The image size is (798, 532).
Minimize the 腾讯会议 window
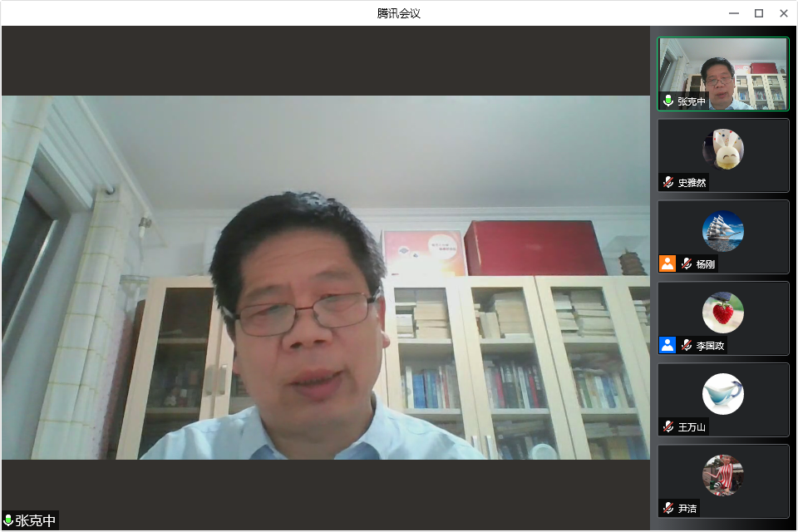tap(734, 12)
